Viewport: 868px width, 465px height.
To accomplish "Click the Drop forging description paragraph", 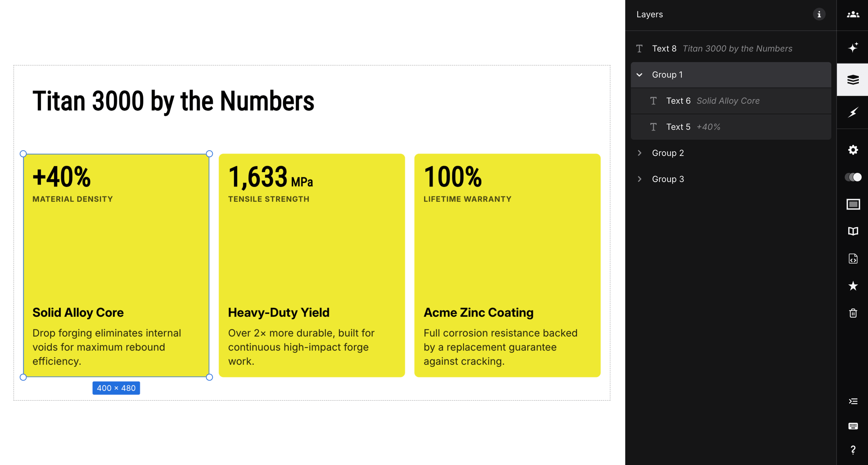I will [107, 347].
